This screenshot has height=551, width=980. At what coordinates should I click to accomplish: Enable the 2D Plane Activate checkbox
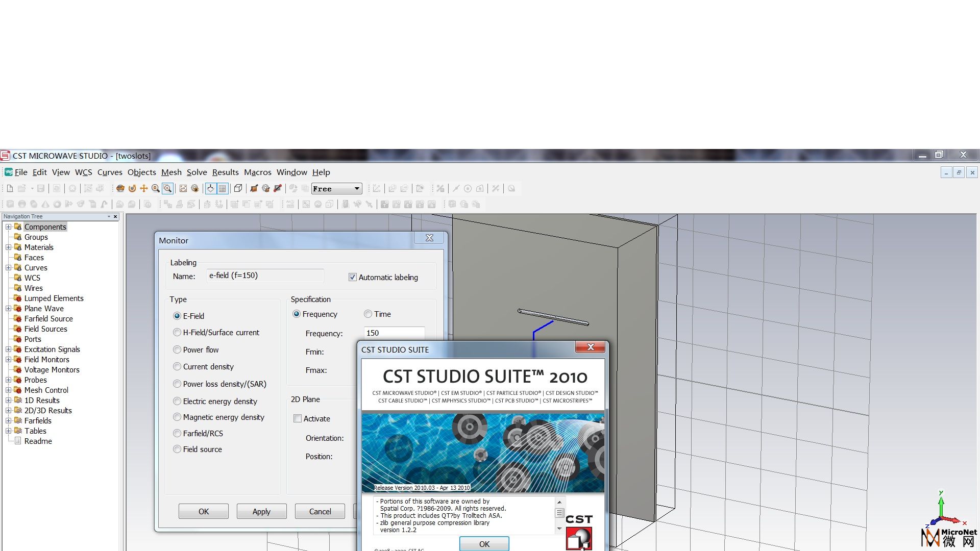298,419
